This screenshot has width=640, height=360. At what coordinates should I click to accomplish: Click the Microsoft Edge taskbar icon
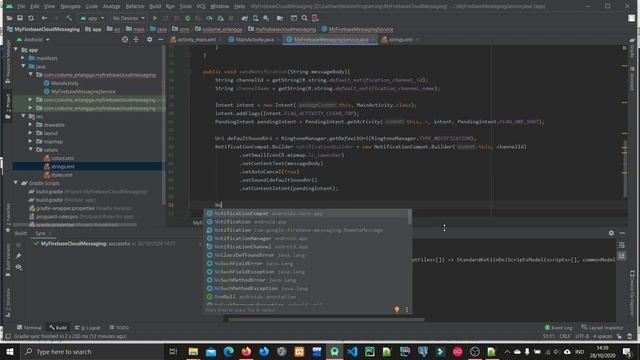tap(229, 351)
